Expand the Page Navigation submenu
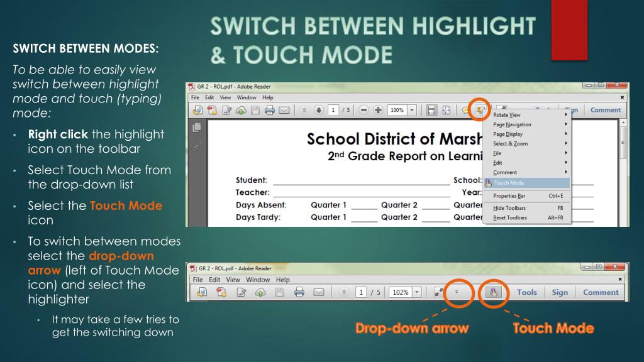The height and width of the screenshot is (362, 644). click(x=527, y=124)
